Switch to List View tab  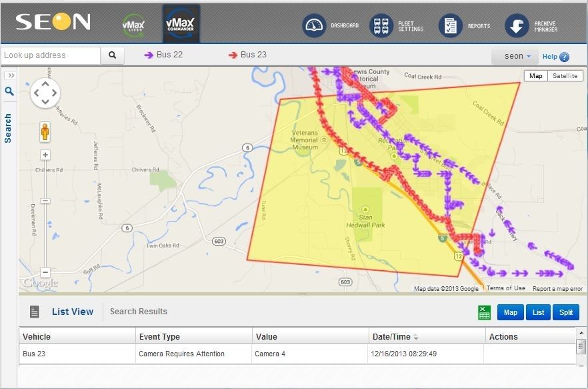click(72, 312)
